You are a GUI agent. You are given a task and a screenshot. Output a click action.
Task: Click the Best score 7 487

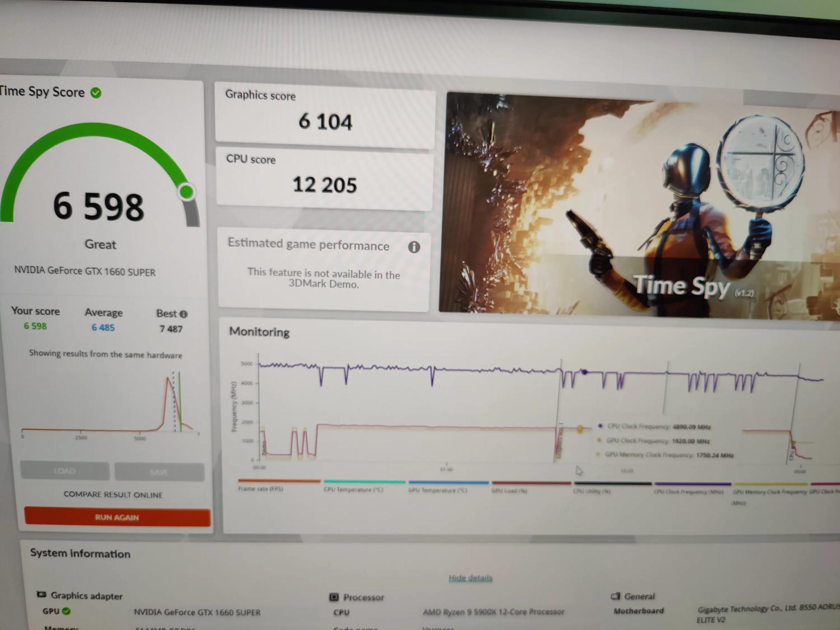coord(171,329)
